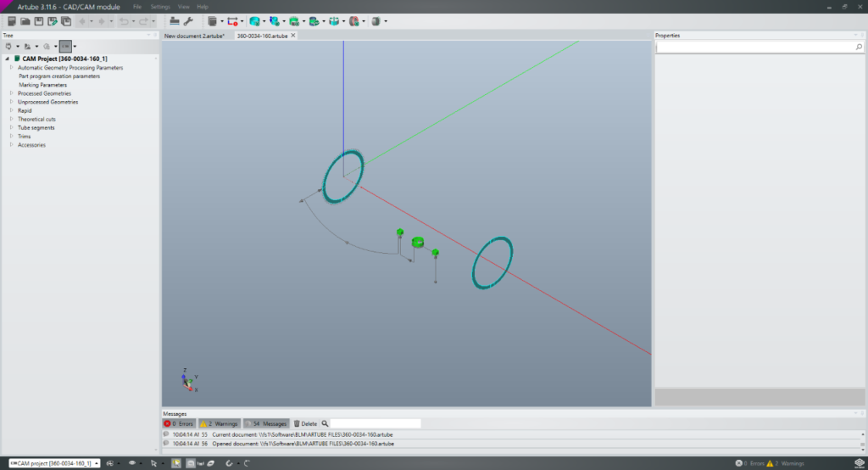Click the Undo arrow in toolbar
Image resolution: width=868 pixels, height=470 pixels.
124,20
